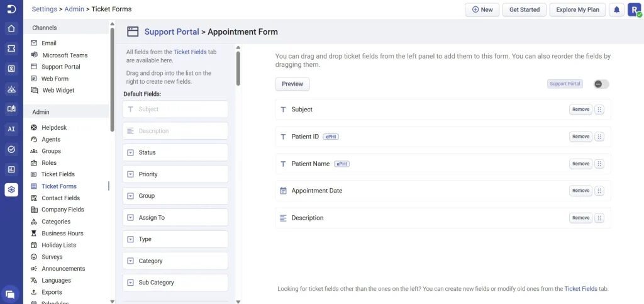The width and height of the screenshot is (644, 304).
Task: Select the Status default field
Action: pos(175,152)
